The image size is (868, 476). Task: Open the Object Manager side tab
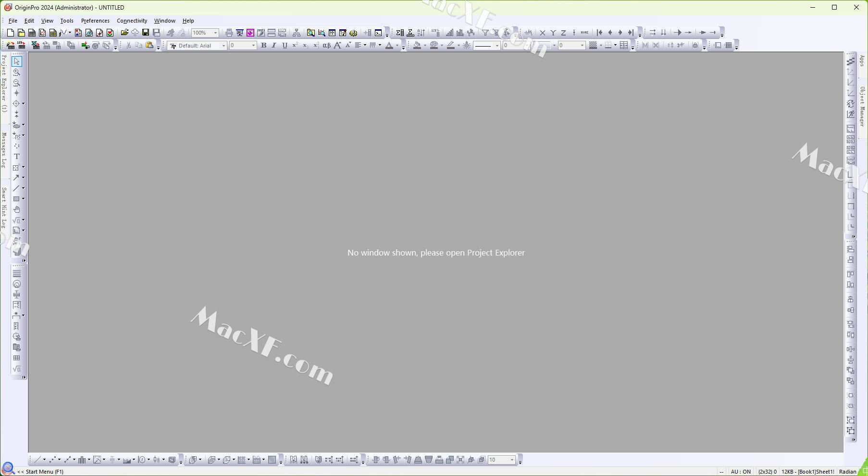862,107
